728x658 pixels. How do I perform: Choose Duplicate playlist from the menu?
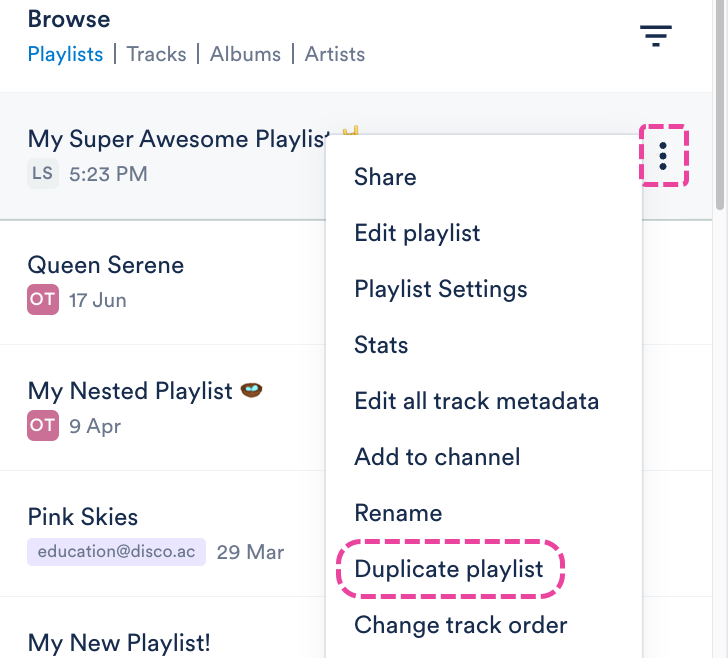coord(448,569)
